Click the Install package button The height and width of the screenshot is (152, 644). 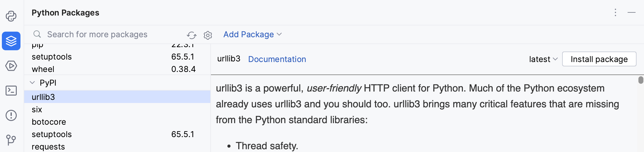pyautogui.click(x=599, y=59)
